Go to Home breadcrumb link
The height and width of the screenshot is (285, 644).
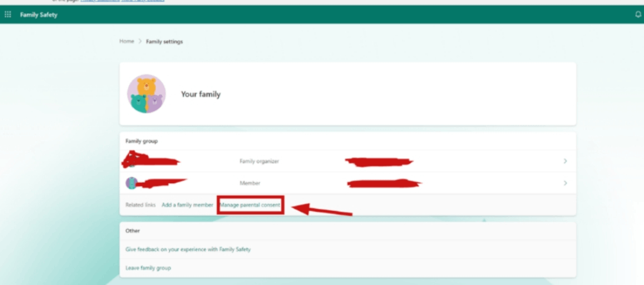click(127, 41)
